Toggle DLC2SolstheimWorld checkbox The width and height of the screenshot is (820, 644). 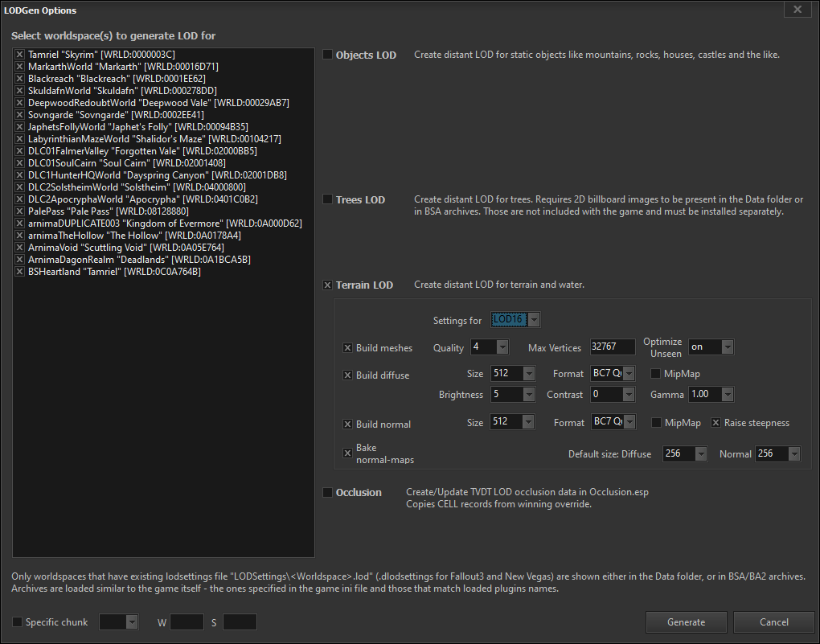click(x=19, y=187)
